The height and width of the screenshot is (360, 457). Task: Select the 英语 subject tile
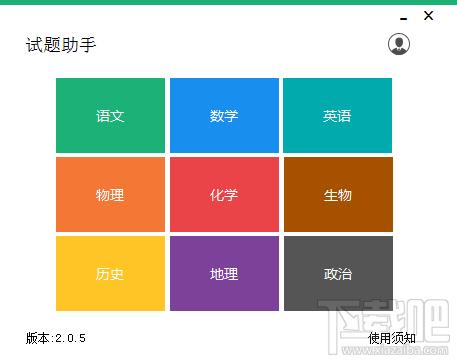coord(337,115)
